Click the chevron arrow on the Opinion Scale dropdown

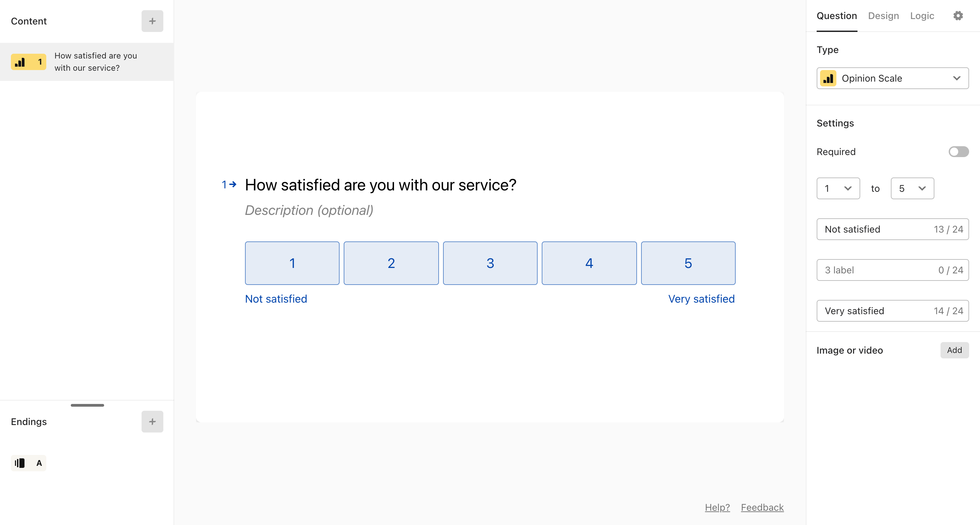(x=957, y=78)
